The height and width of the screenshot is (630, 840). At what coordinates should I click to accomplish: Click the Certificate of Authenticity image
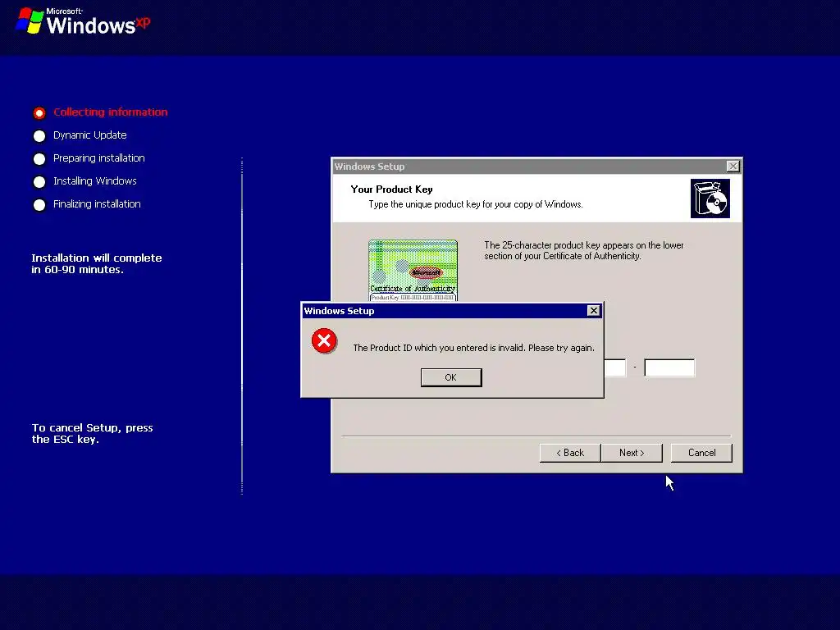tap(413, 271)
